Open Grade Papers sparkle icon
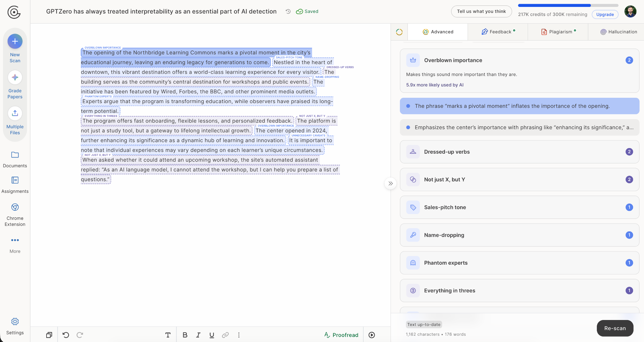644x342 pixels. click(15, 77)
